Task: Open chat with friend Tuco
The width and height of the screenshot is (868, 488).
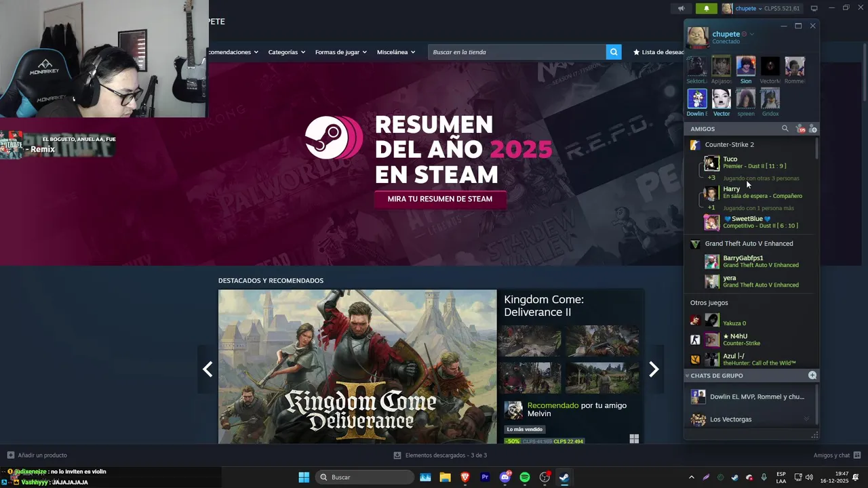Action: click(x=752, y=163)
